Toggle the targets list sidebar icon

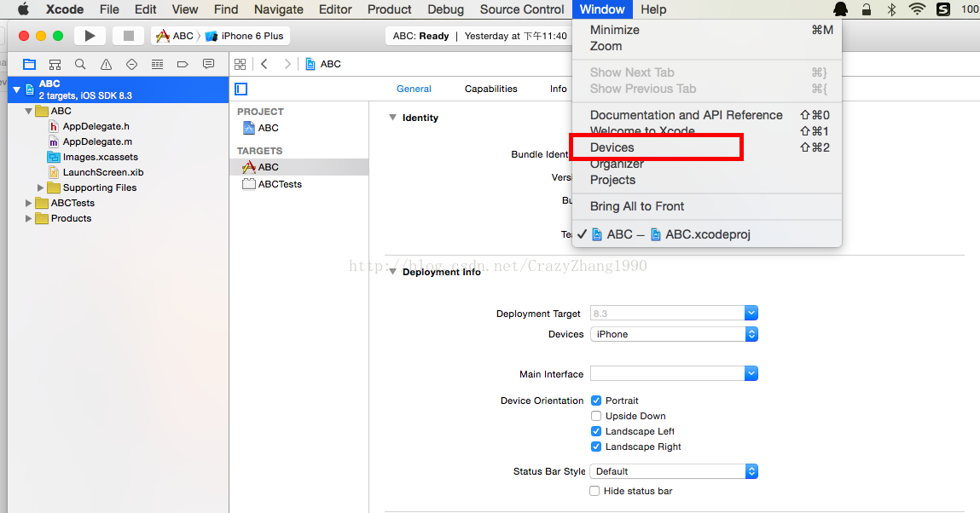click(241, 89)
